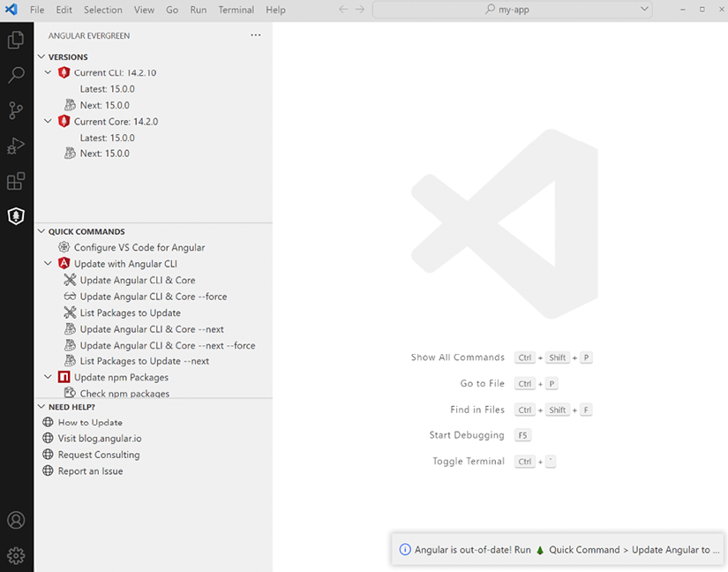The width and height of the screenshot is (728, 572).
Task: Collapse the QUICK COMMANDS section
Action: [41, 231]
